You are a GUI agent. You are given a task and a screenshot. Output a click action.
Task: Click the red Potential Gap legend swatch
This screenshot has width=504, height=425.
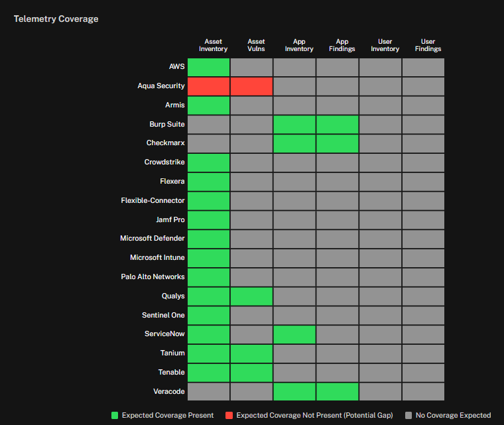(229, 415)
